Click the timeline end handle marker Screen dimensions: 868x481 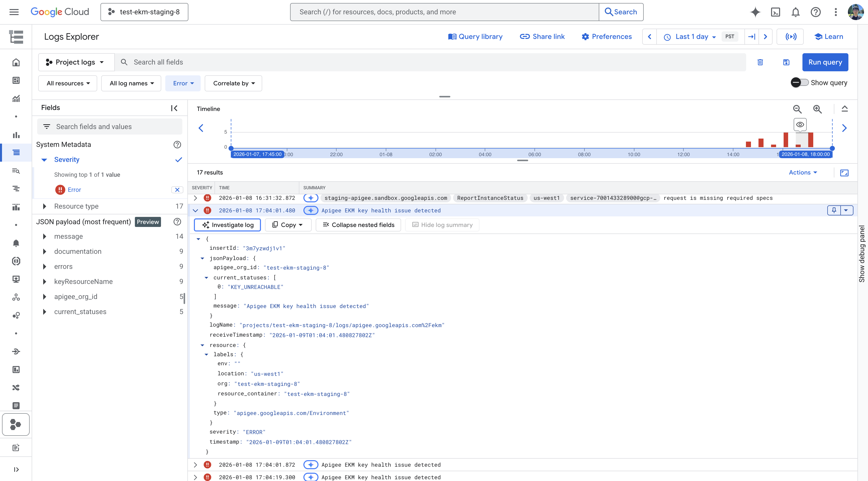(x=832, y=148)
